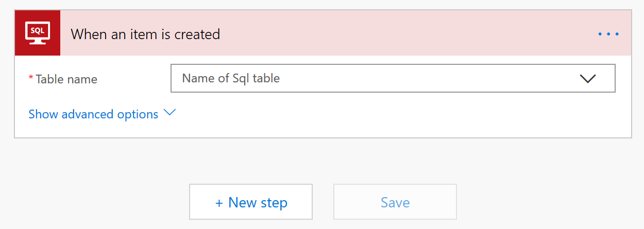The width and height of the screenshot is (644, 229).
Task: Save the flow
Action: pyautogui.click(x=395, y=202)
